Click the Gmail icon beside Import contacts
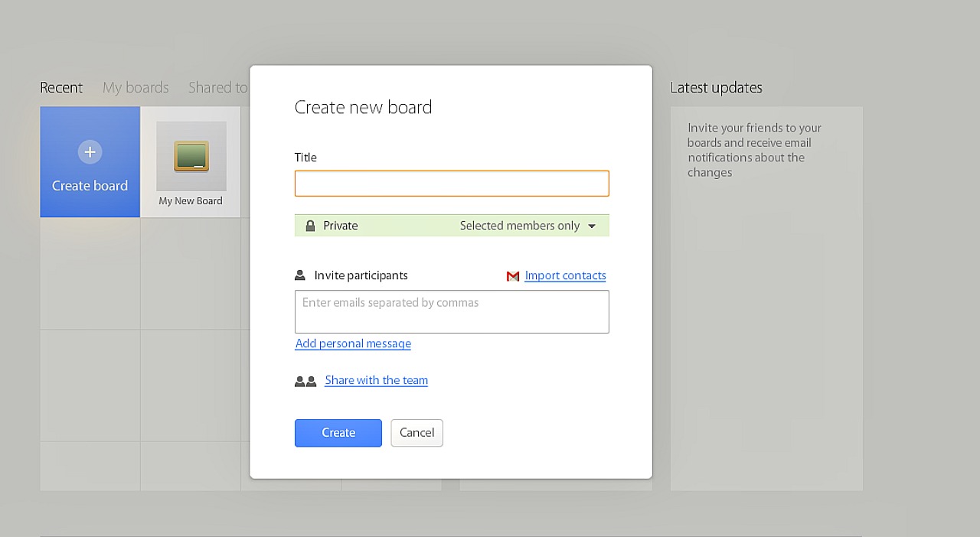 click(513, 276)
